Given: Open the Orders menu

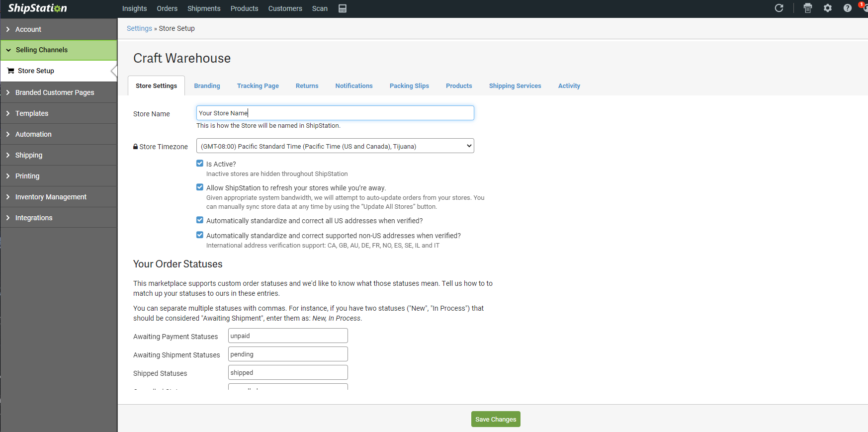Looking at the screenshot, I should [167, 8].
